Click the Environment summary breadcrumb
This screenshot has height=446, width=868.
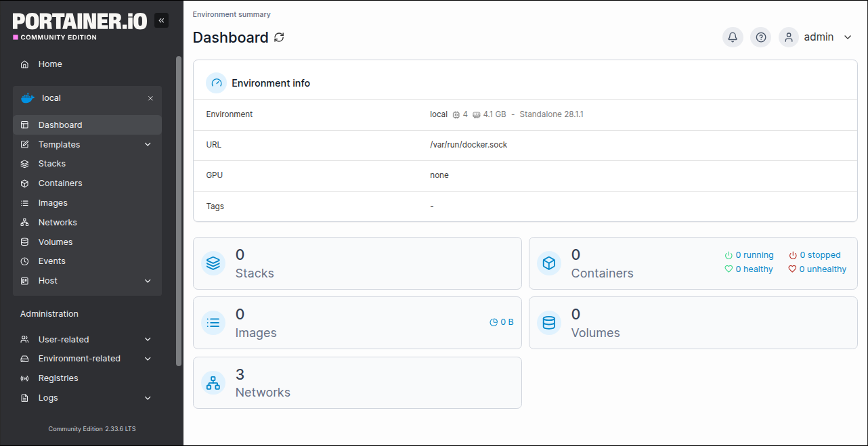(232, 14)
